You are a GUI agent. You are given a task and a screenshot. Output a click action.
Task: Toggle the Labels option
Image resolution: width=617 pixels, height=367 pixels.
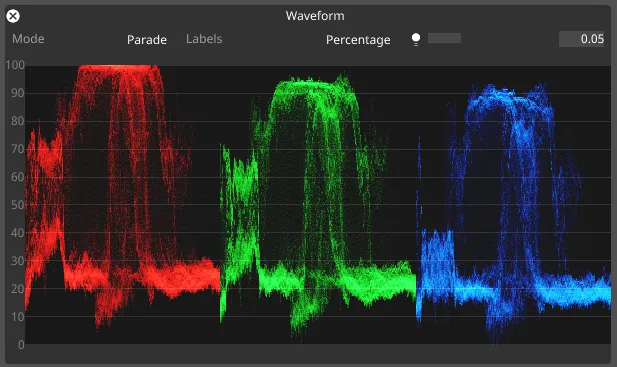204,39
